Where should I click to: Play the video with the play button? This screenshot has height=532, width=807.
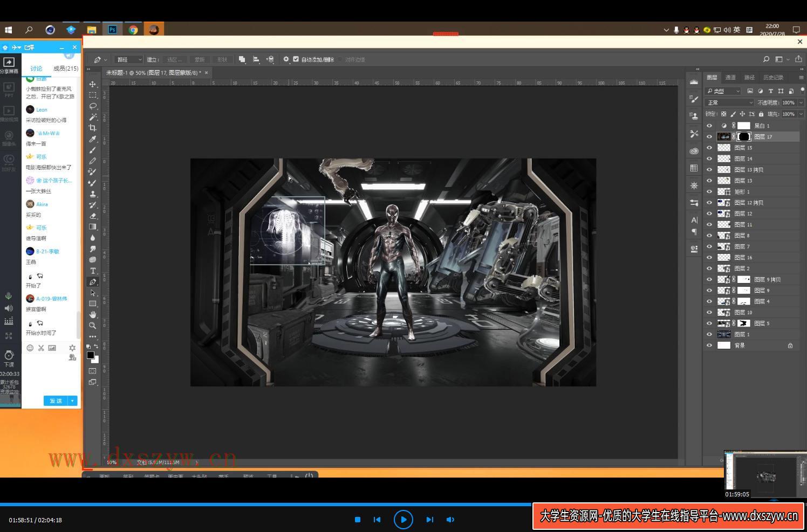coord(403,520)
